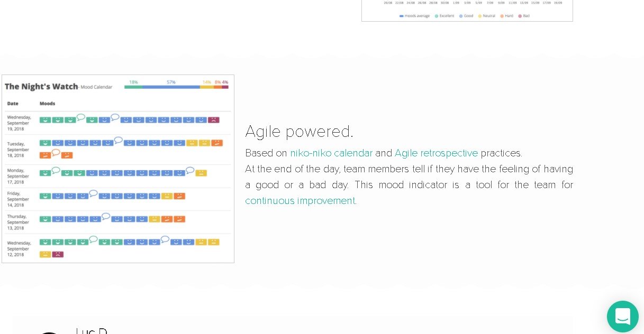Select the red frowning Bad mood icon
The image size is (644, 334).
pos(213,120)
